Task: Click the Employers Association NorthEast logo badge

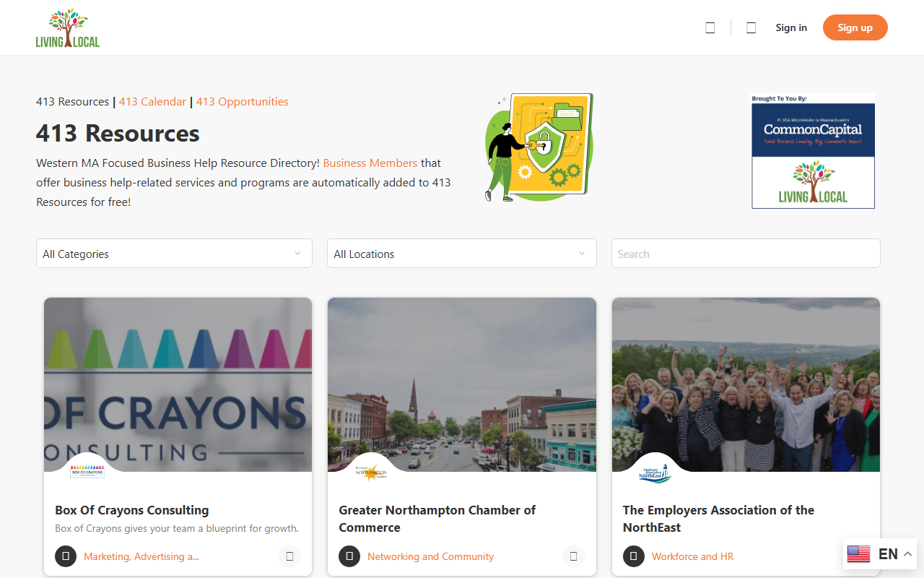Action: 655,473
